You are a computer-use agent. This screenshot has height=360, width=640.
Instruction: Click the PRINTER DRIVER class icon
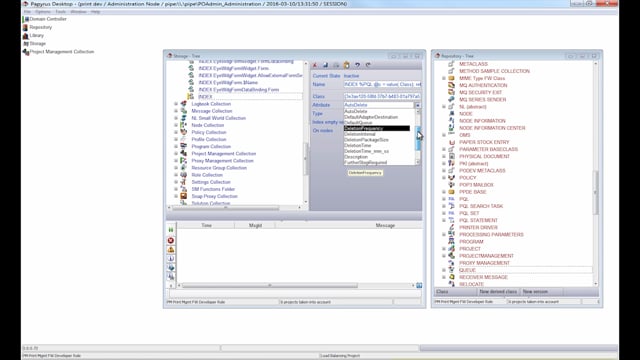pos(451,227)
